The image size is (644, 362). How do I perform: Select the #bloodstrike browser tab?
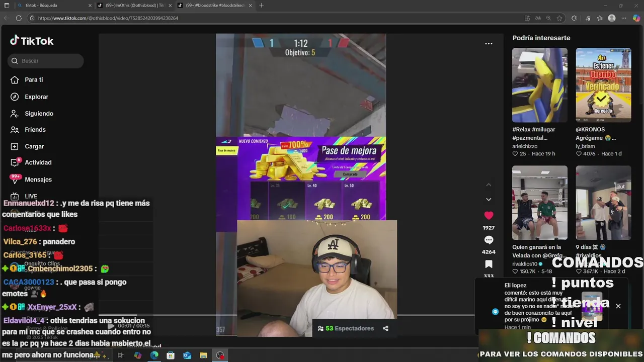tap(215, 5)
